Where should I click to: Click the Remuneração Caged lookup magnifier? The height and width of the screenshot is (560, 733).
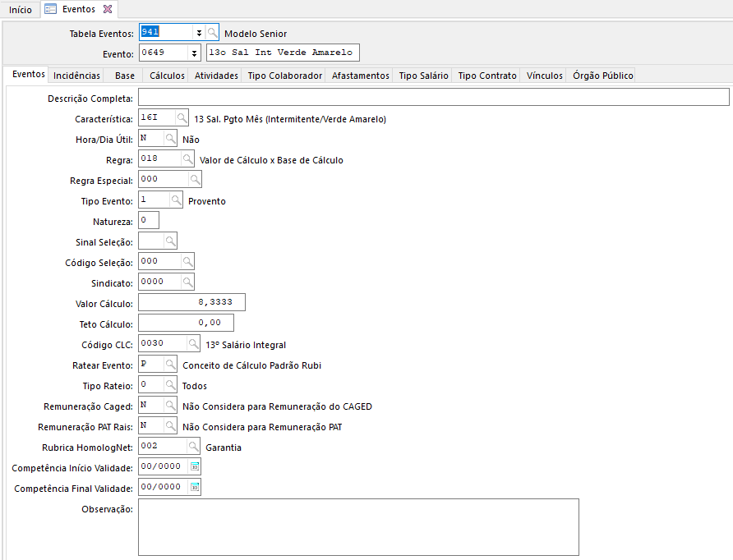click(x=171, y=406)
